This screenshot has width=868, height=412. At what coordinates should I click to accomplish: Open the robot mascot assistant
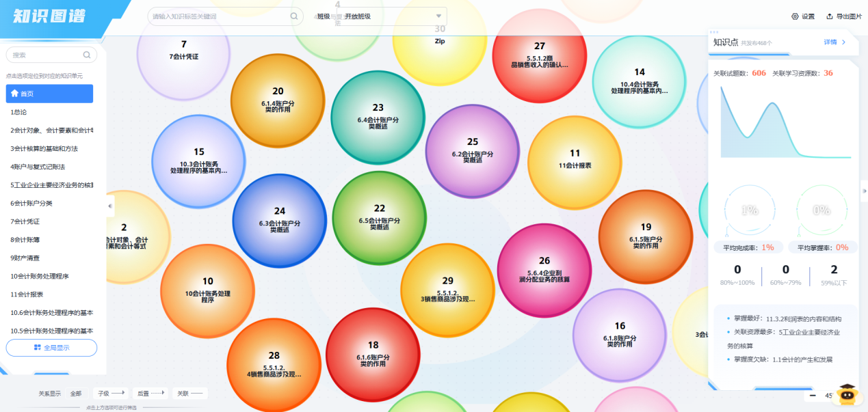coord(847,394)
